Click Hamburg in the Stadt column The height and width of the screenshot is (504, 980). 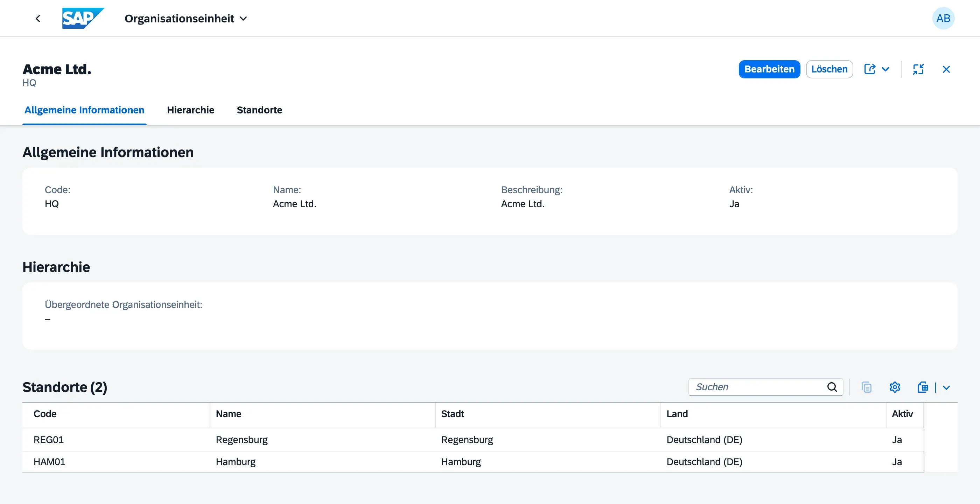pos(461,462)
